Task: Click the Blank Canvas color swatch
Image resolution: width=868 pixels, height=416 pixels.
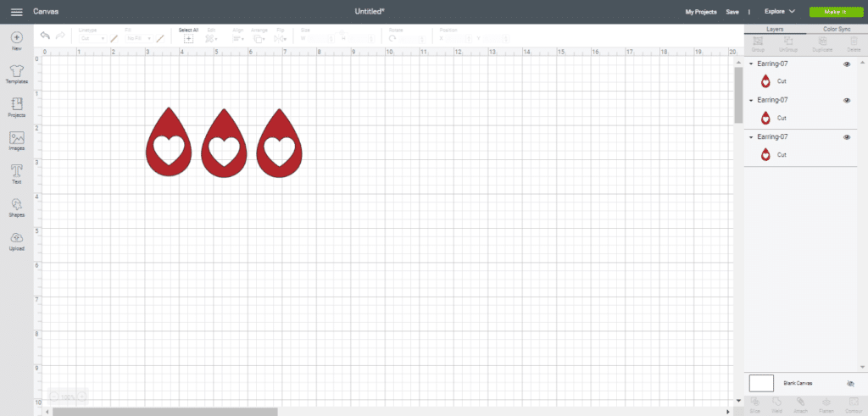Action: [761, 383]
